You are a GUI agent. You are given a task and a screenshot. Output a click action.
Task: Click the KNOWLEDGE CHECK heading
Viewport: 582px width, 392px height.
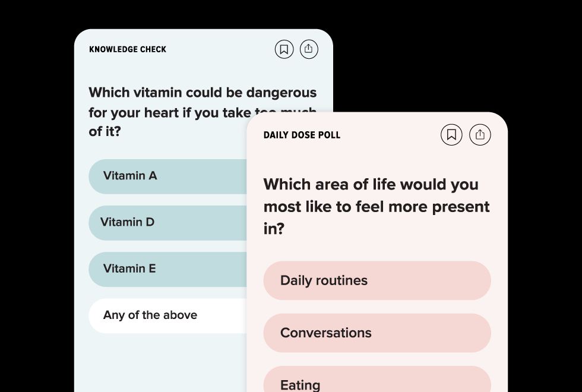[x=128, y=49]
